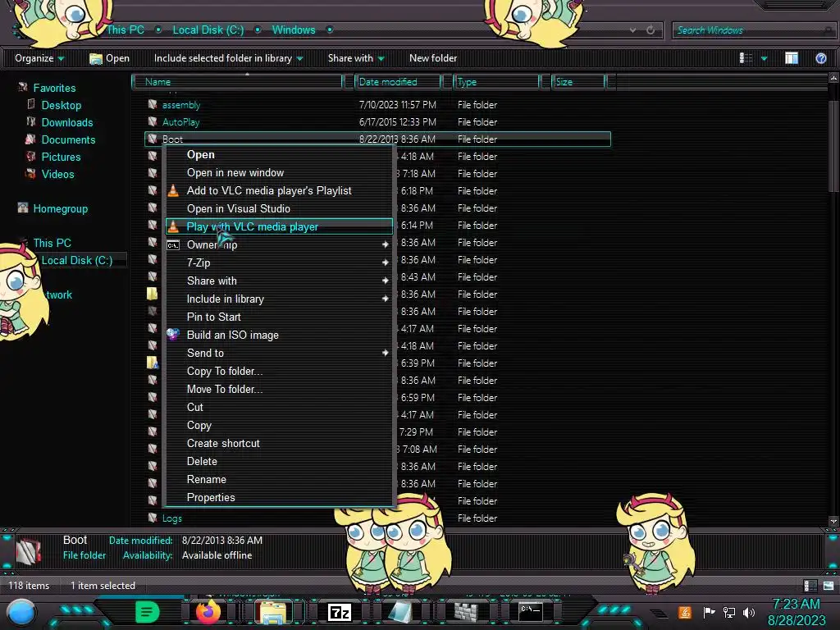Select Build an ISO image
Screen dimensions: 840x630
click(279, 335)
